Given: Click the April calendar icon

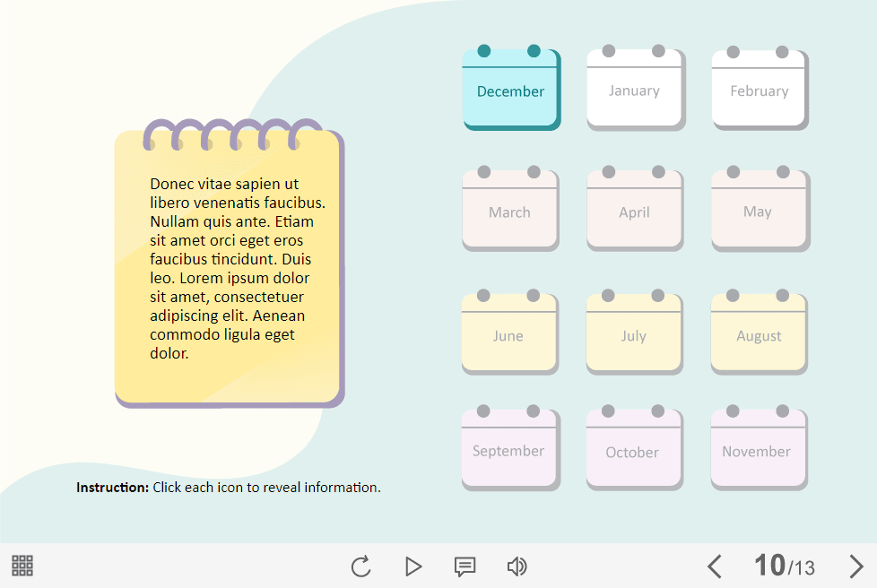Looking at the screenshot, I should click(x=634, y=212).
